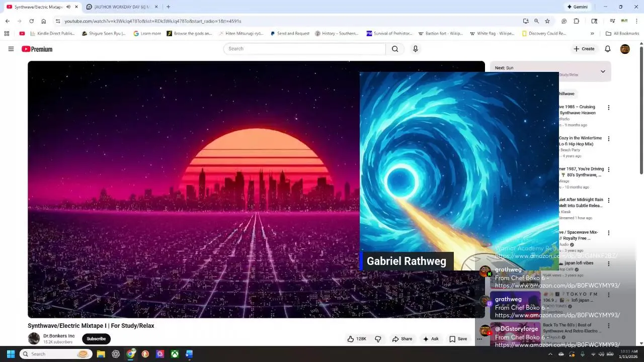Click the Ask button
This screenshot has width=644, height=362.
(x=431, y=339)
